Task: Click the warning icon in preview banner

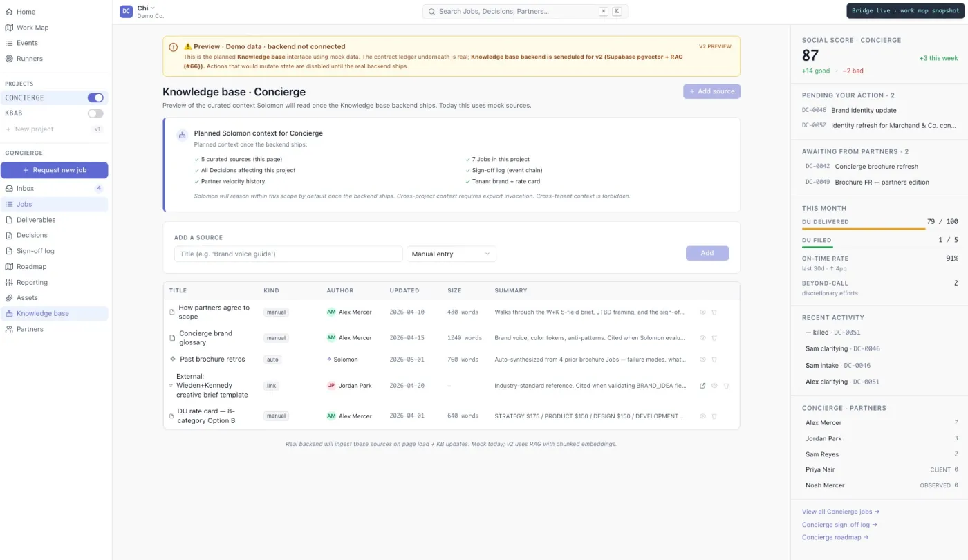Action: point(174,47)
